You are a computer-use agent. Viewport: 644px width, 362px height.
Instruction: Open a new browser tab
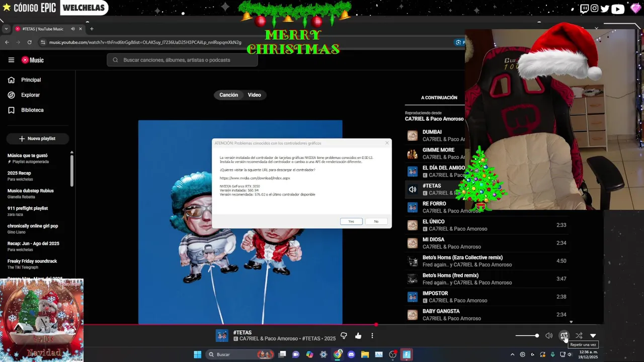(x=92, y=29)
